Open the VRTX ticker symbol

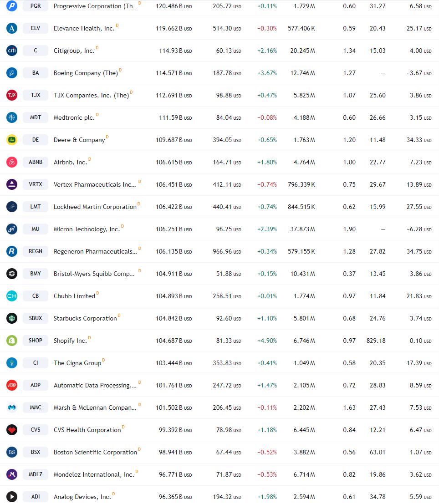36,184
